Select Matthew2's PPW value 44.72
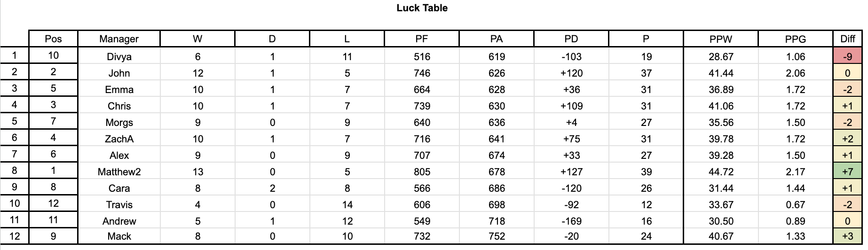The height and width of the screenshot is (250, 868). tap(720, 172)
